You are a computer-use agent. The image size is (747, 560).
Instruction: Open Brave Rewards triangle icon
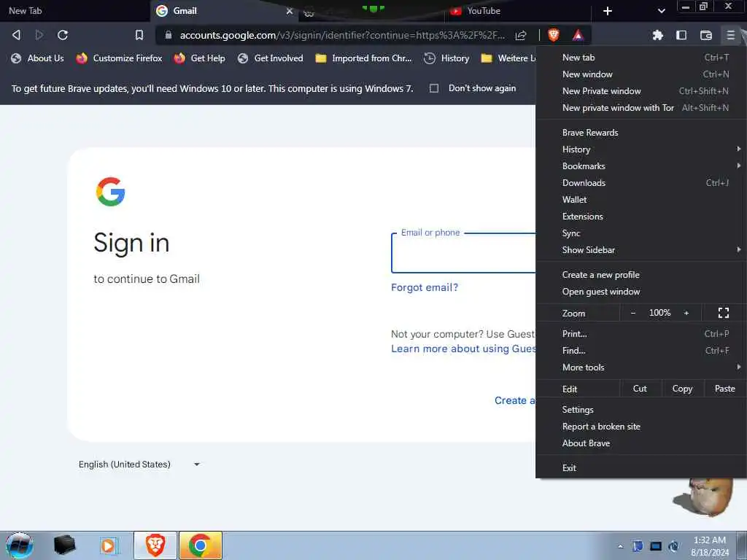click(578, 35)
